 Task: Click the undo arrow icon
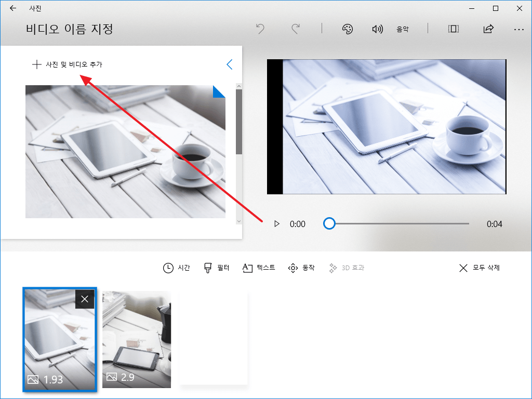[260, 29]
